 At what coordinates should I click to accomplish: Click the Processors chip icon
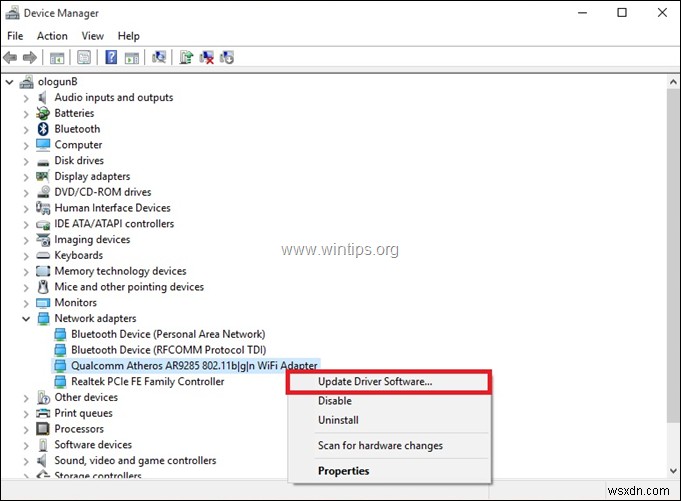[x=43, y=429]
